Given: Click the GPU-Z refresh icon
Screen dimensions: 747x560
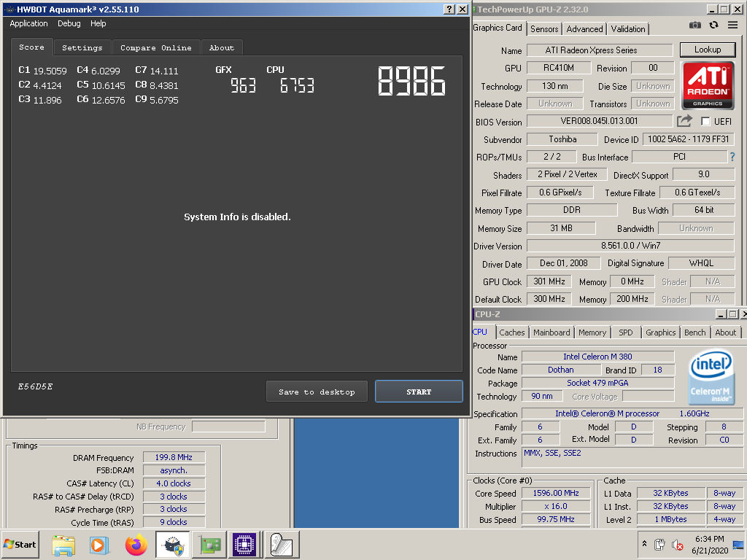Looking at the screenshot, I should coord(713,26).
